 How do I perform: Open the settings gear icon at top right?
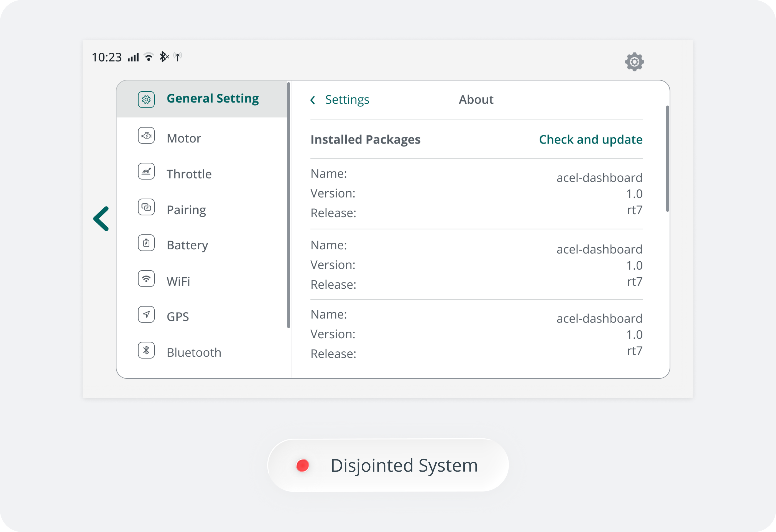pos(634,62)
